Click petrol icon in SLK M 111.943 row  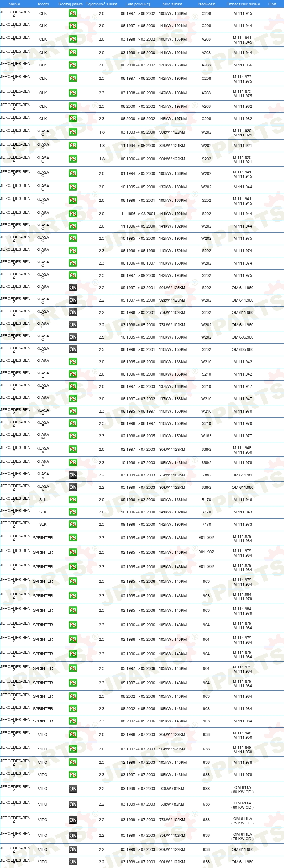pos(73,512)
